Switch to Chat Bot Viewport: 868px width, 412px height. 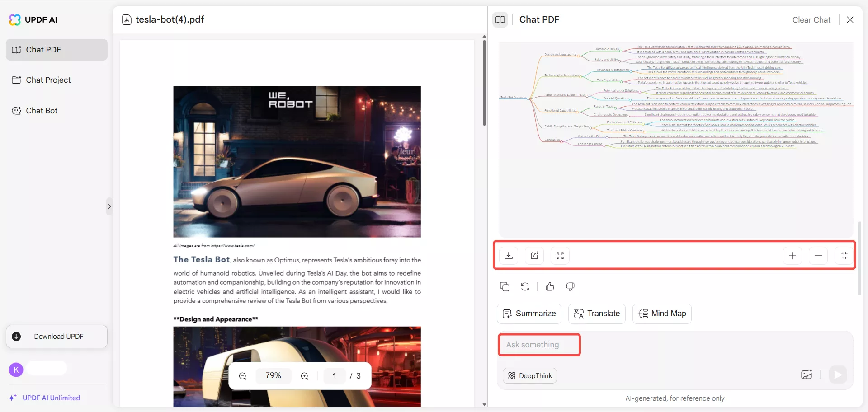(x=57, y=111)
